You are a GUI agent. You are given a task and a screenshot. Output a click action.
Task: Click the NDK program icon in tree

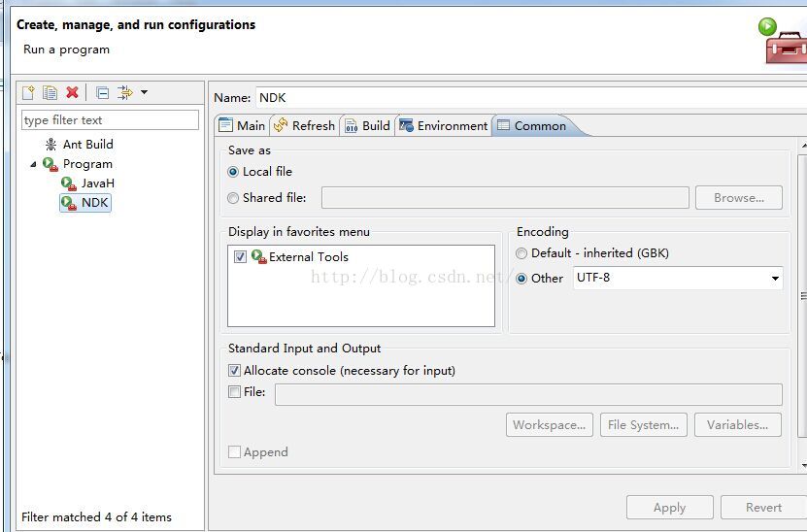[68, 203]
